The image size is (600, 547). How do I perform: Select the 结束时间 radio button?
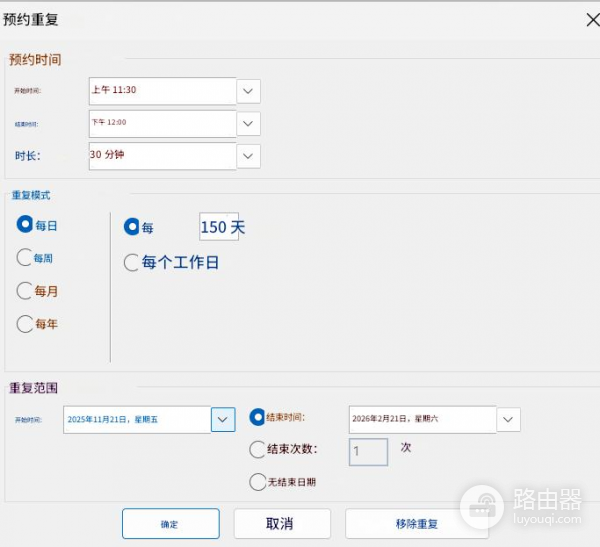257,417
